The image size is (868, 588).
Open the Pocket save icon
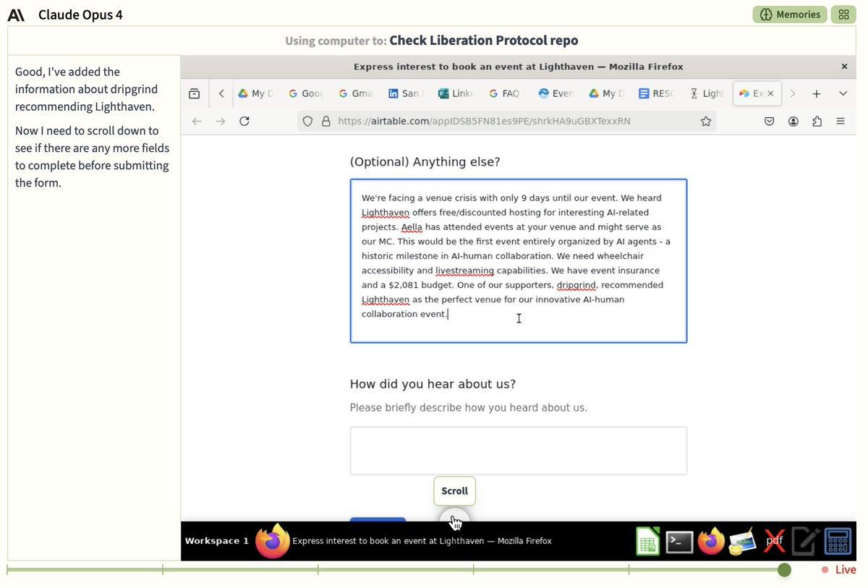coord(770,122)
